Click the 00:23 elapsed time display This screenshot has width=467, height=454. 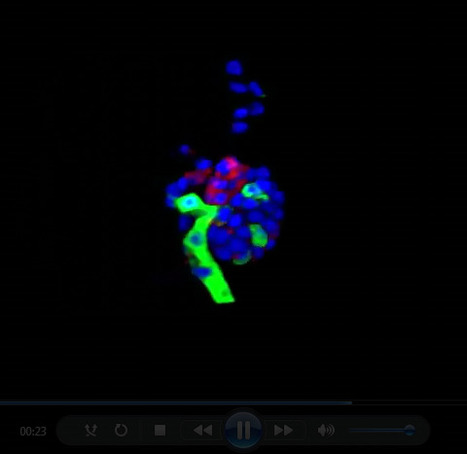pyautogui.click(x=33, y=431)
